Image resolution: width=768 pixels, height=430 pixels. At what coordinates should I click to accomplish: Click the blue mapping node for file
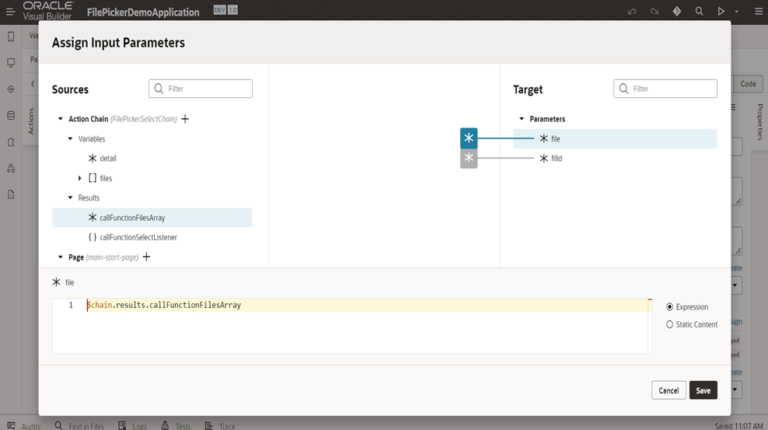[x=469, y=138]
